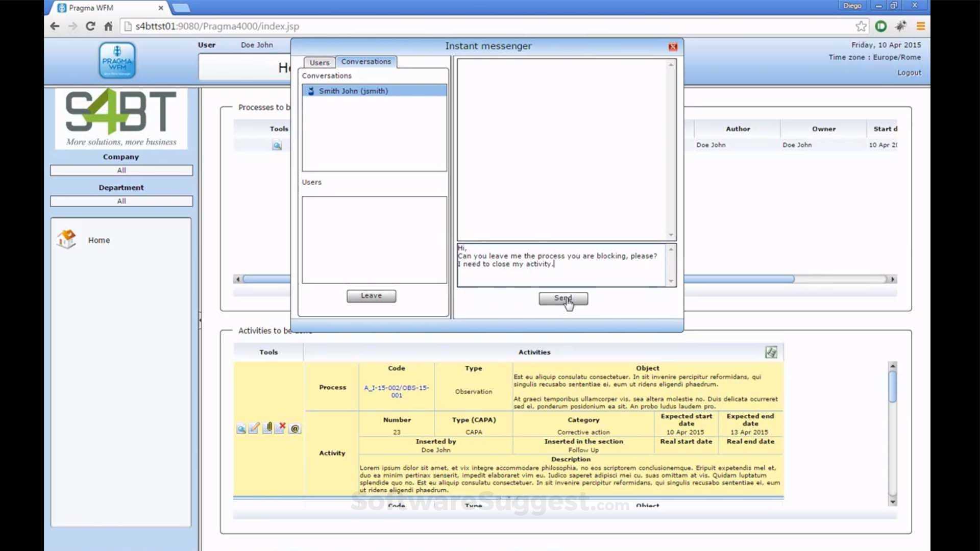
Task: Click the Activities table export icon
Action: click(771, 352)
